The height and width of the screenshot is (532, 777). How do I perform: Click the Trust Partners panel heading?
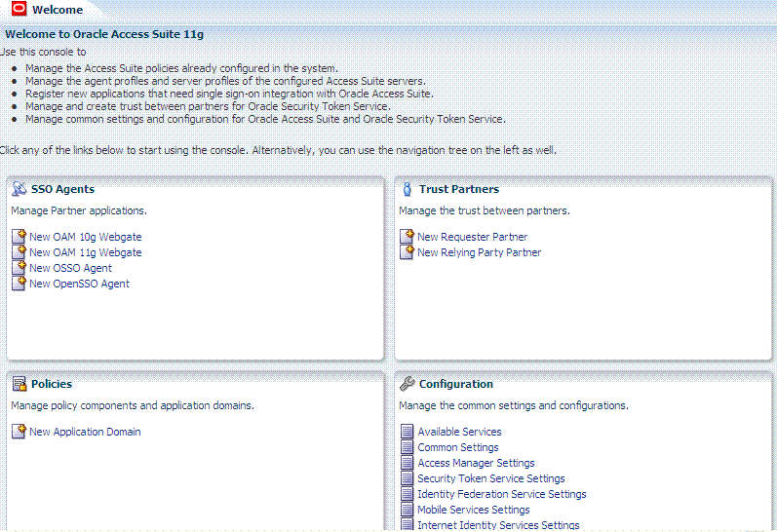[459, 189]
